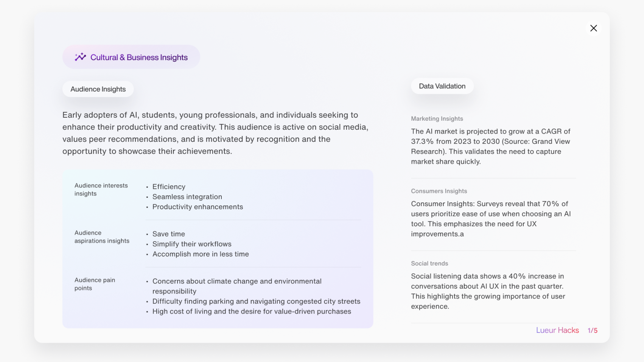Click the Audience pain points label
Viewport: 644px width, 362px height.
95,284
